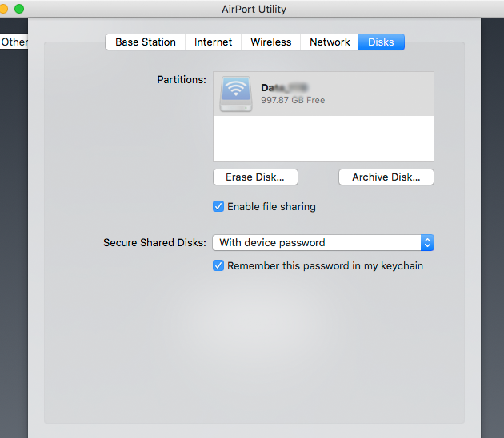Toggle Enable file sharing checkbox
504x438 pixels.
(218, 206)
